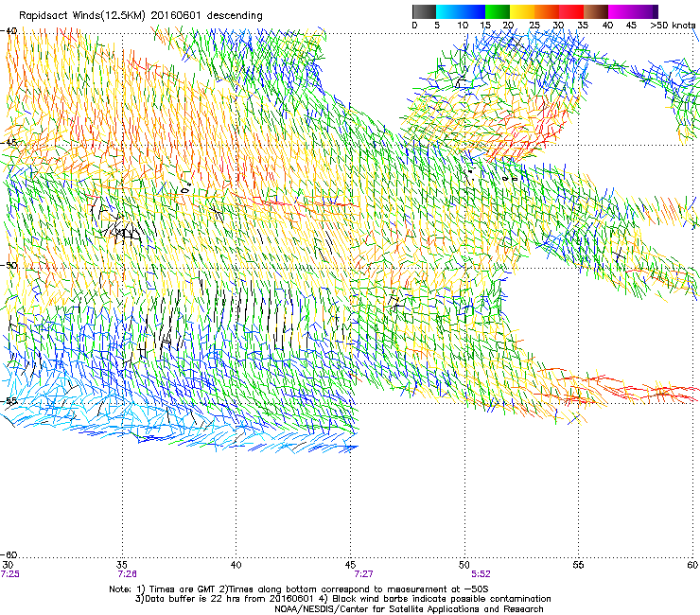Click the brown 35–40 knots legend segment
This screenshot has height=615, width=700.
pyautogui.click(x=596, y=11)
